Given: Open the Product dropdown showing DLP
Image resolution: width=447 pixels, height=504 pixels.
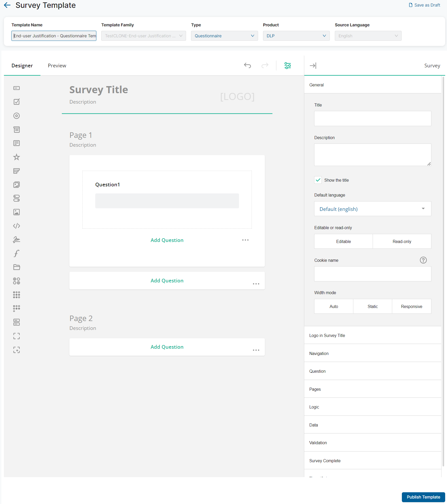Looking at the screenshot, I should coord(296,36).
